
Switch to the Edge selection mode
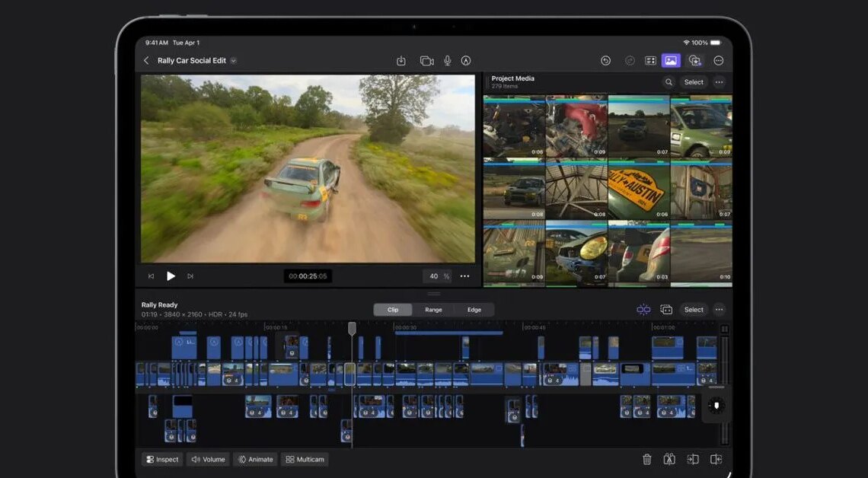click(x=474, y=309)
